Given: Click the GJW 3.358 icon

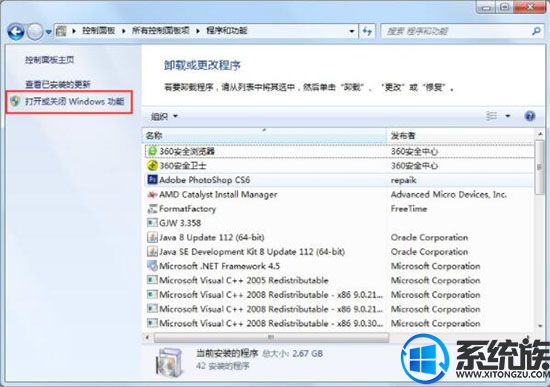Looking at the screenshot, I should tap(152, 223).
